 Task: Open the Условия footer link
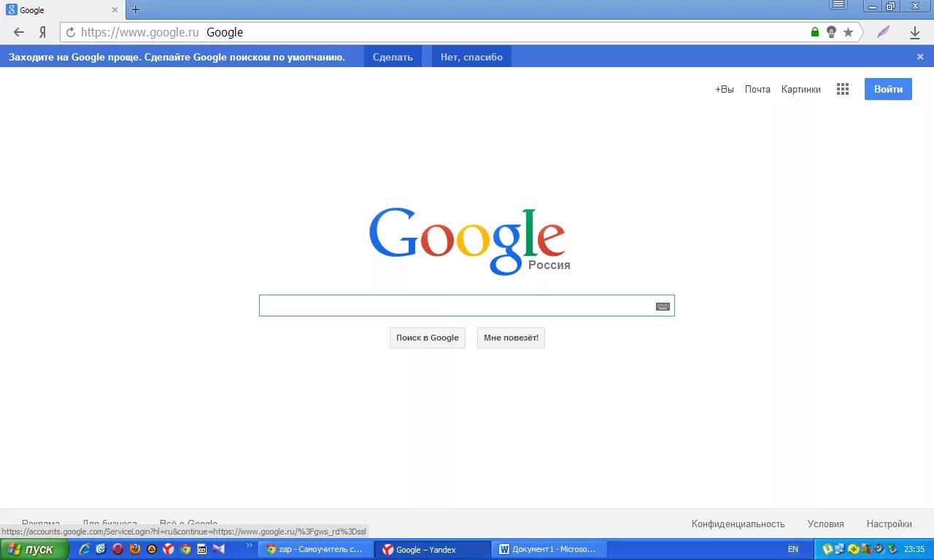coord(826,524)
